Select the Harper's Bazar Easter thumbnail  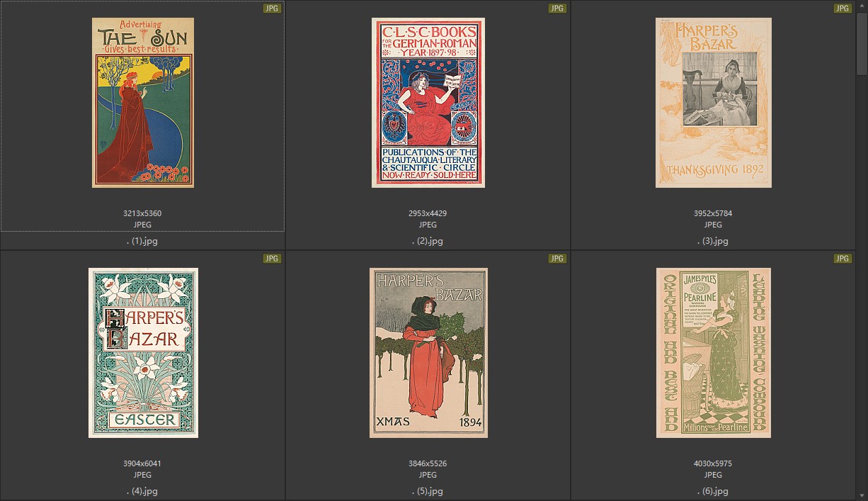point(143,353)
